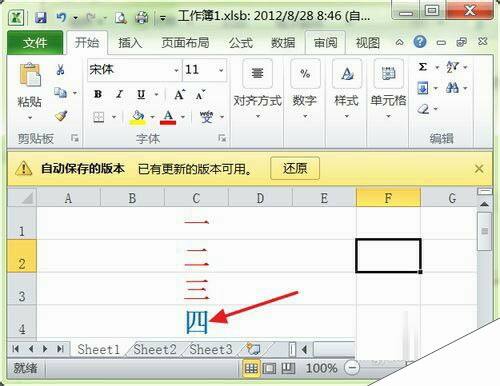The height and width of the screenshot is (386, 500).
Task: Open the 文件 tab
Action: [x=35, y=43]
